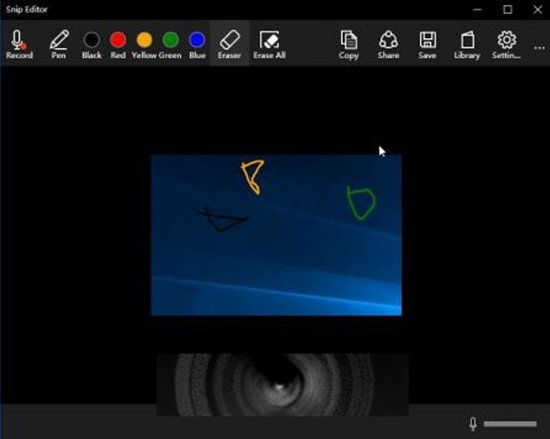Activate the Eraser tool
Screen dimensions: 550x439
click(229, 44)
